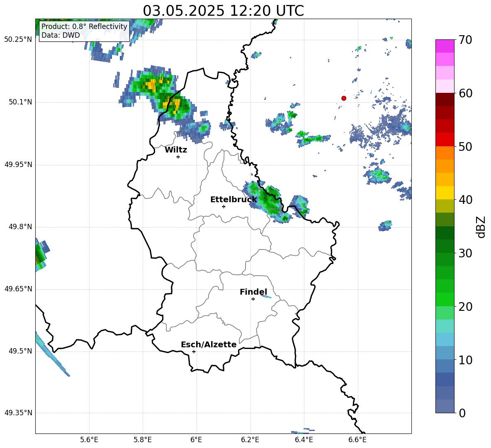Click the 6.2°E longitude label
The image size is (491, 448).
pos(250,440)
